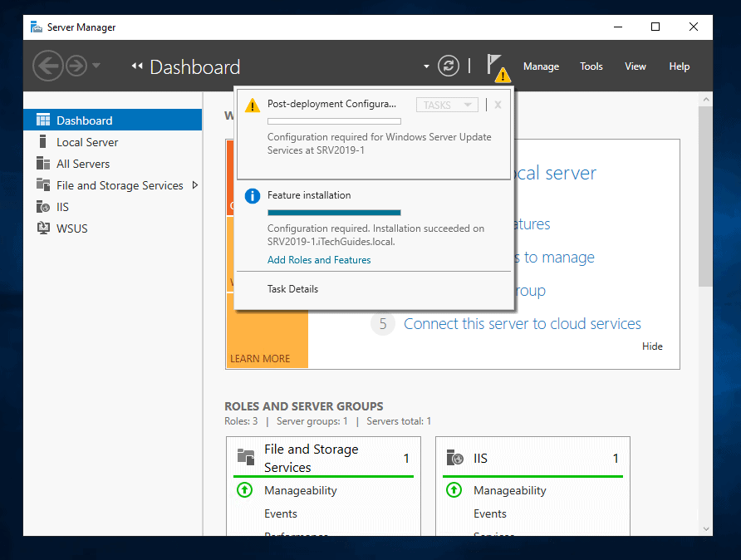Select WSUS in the sidebar

coord(63,228)
